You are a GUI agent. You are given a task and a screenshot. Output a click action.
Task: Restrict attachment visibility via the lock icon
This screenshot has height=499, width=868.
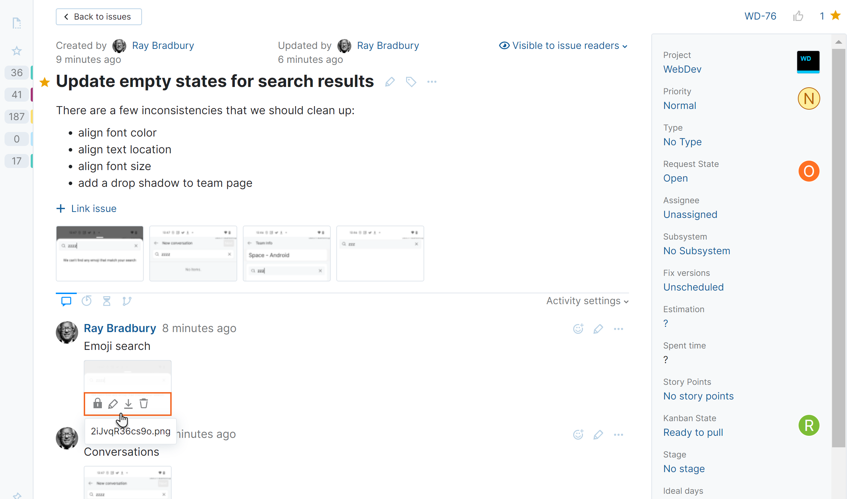pos(97,403)
